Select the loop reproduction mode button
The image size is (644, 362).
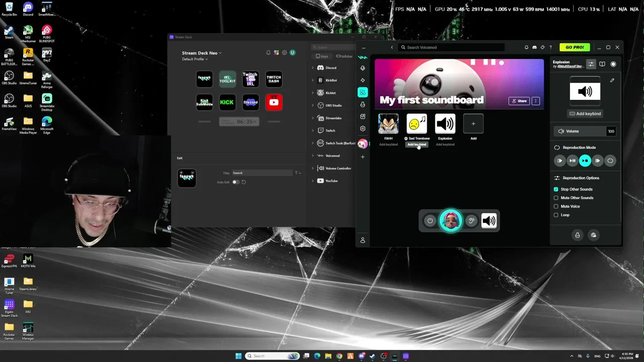[x=610, y=161]
